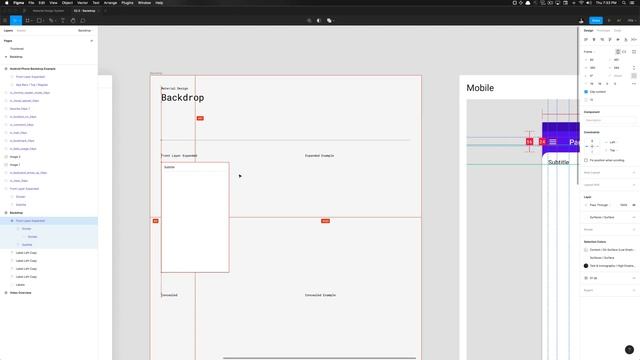The height and width of the screenshot is (360, 640).
Task: Open a new file tab with plus
Action: [x=105, y=11]
